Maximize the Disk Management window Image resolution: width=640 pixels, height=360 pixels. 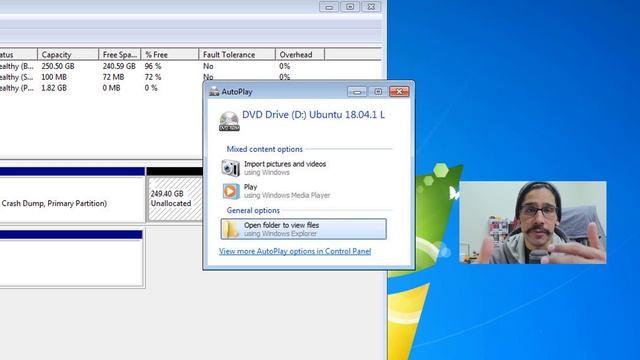[x=350, y=7]
